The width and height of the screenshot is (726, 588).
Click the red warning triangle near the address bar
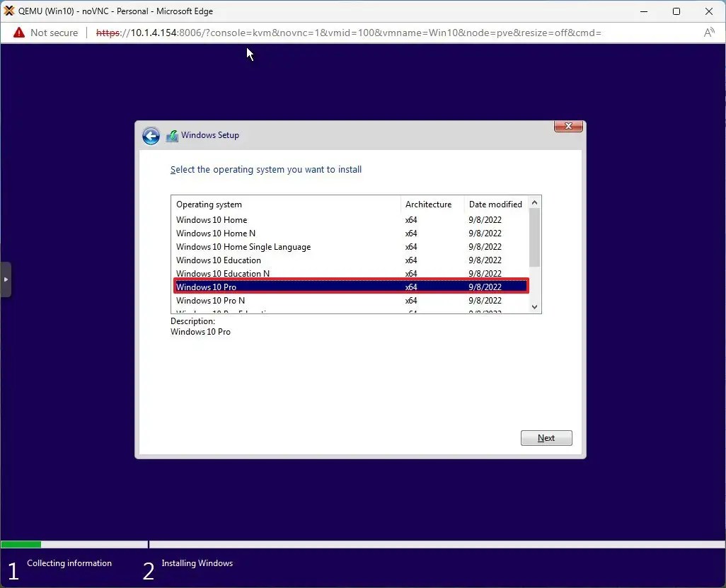click(18, 33)
